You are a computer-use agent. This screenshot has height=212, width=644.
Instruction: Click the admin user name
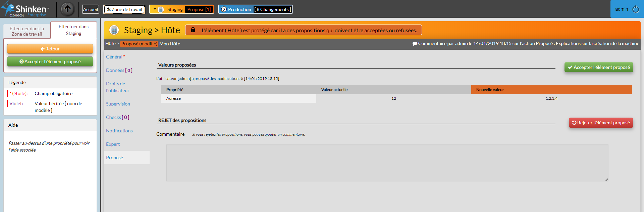click(x=621, y=9)
